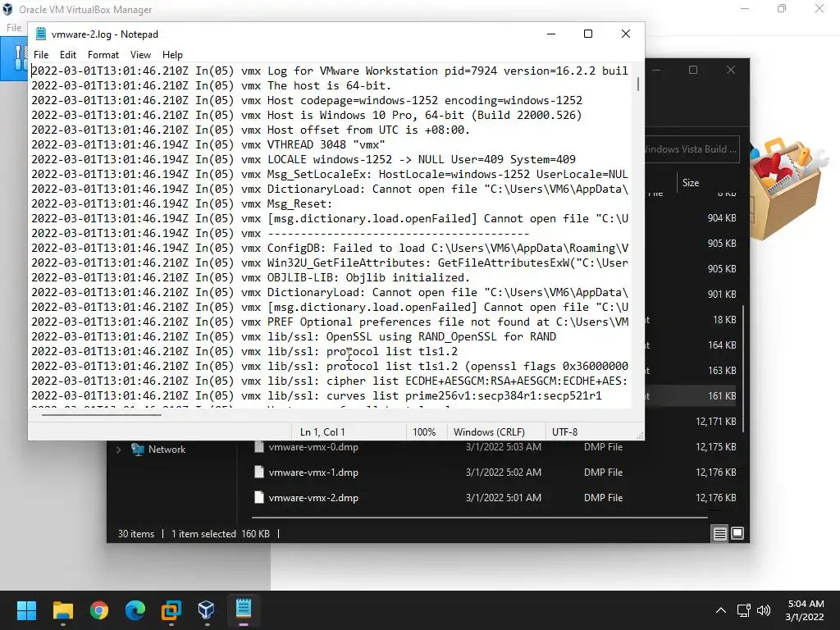The image size is (840, 630).
Task: Click the UTF-8 encoding status entry
Action: tap(564, 431)
